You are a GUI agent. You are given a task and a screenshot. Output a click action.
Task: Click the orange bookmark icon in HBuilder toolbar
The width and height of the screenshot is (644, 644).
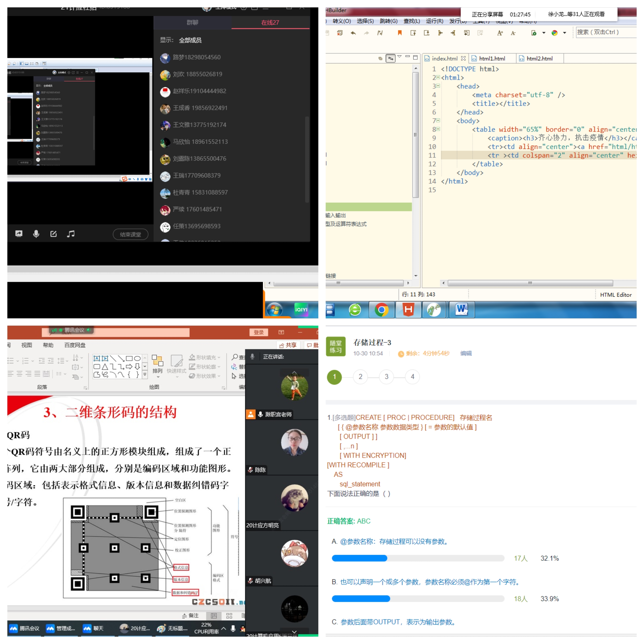point(400,33)
